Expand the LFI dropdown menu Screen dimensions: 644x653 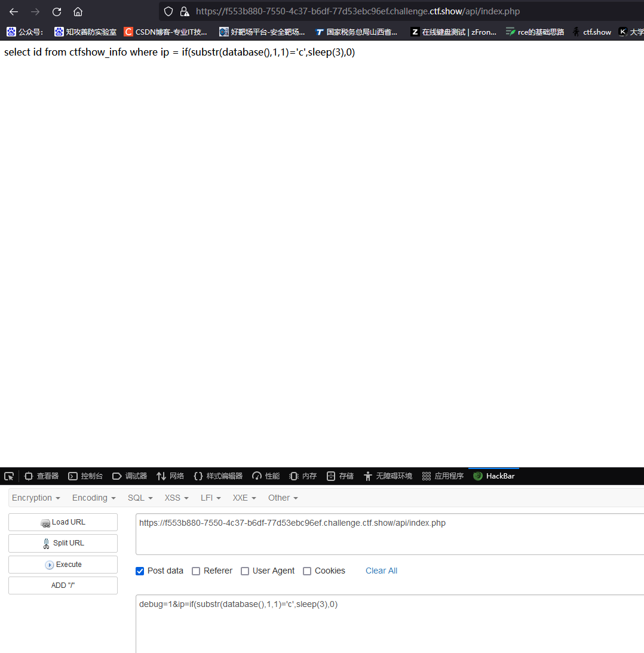pyautogui.click(x=211, y=498)
